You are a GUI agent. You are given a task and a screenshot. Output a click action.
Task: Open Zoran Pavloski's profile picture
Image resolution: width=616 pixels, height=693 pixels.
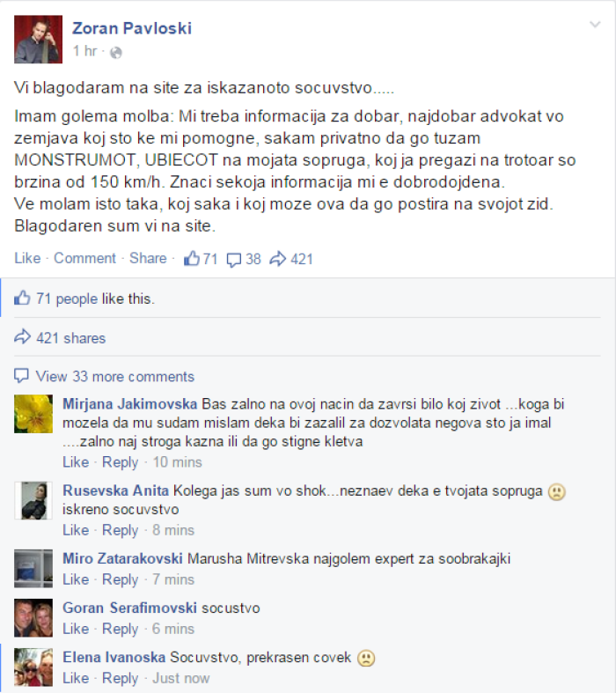point(38,40)
